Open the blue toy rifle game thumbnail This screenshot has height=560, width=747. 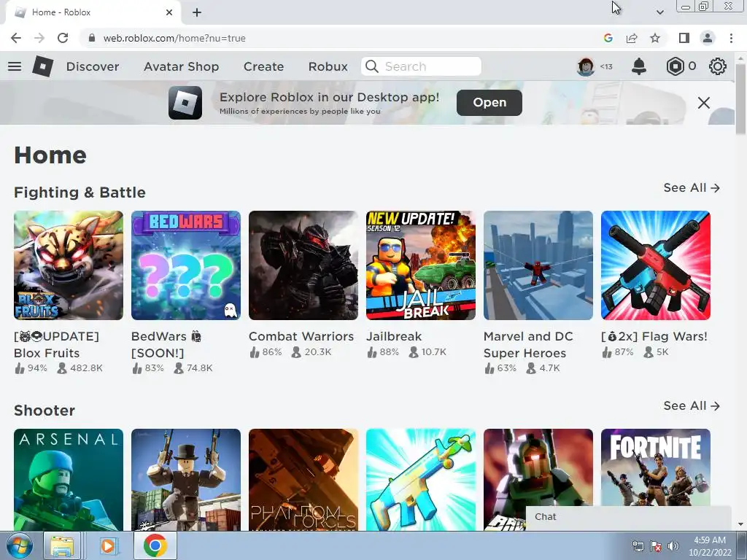(421, 480)
